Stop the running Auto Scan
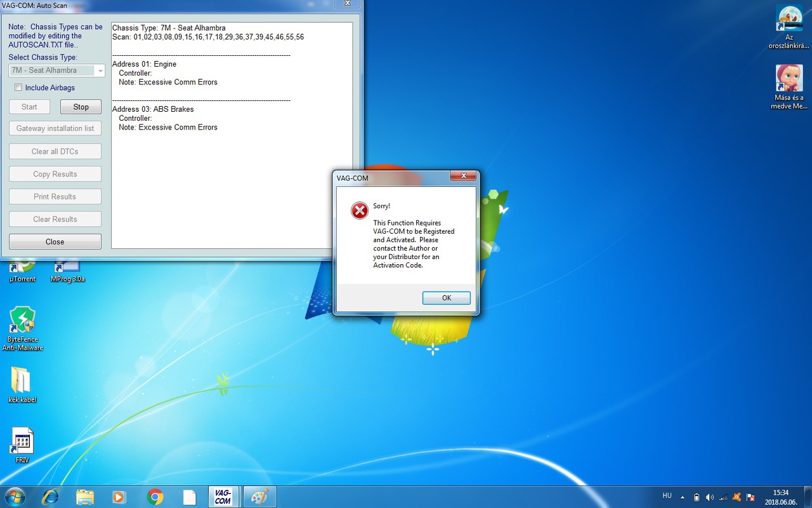The height and width of the screenshot is (508, 812). point(81,107)
